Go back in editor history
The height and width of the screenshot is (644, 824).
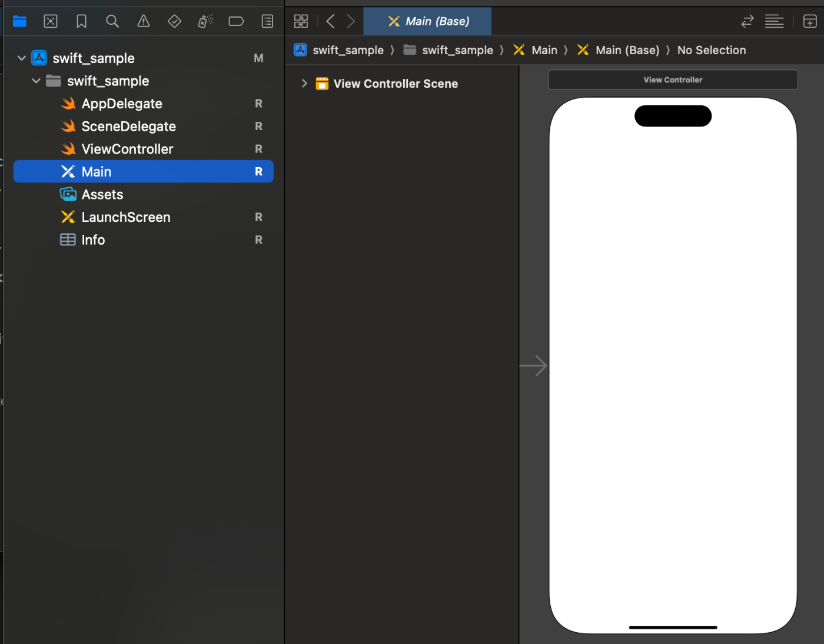click(x=331, y=22)
